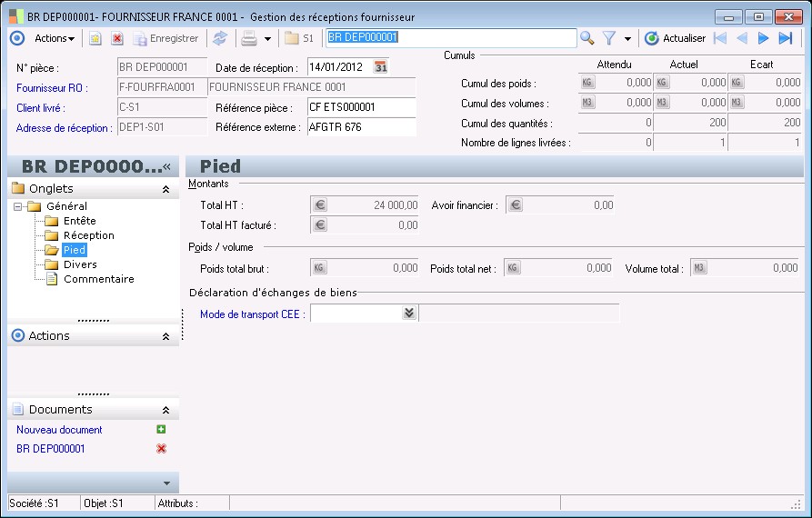Click the magnifying glass search icon

587,38
